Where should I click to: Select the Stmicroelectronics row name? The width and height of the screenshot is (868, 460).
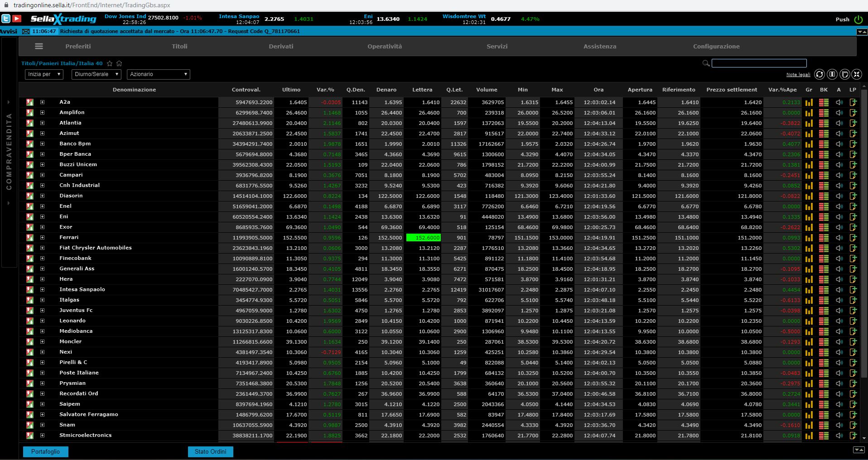pos(86,436)
